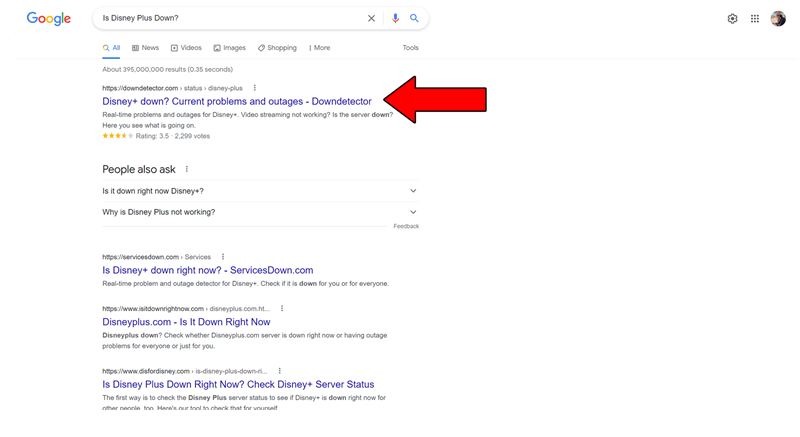The width and height of the screenshot is (800, 437).
Task: Start voice search with microphone icon
Action: click(x=395, y=18)
